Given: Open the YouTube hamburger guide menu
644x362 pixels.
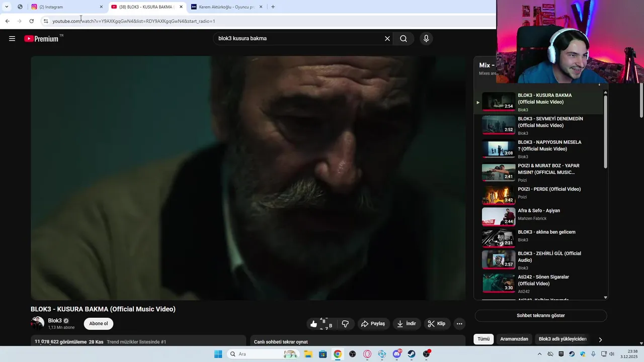Looking at the screenshot, I should (x=12, y=39).
